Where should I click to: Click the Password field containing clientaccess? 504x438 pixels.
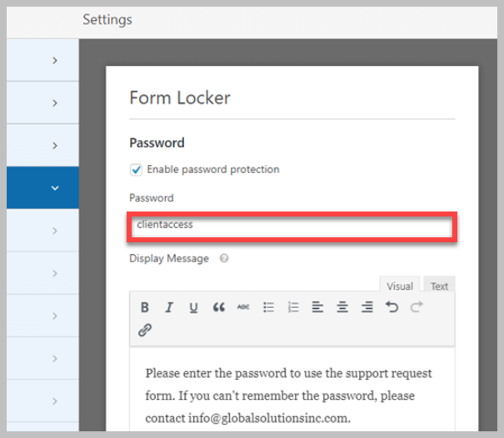(x=292, y=226)
